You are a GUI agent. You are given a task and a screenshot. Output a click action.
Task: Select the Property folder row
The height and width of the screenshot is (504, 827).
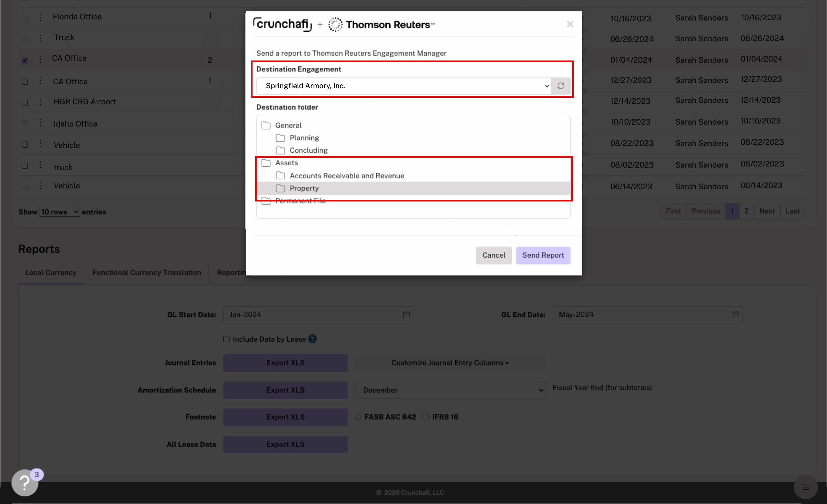tap(413, 188)
